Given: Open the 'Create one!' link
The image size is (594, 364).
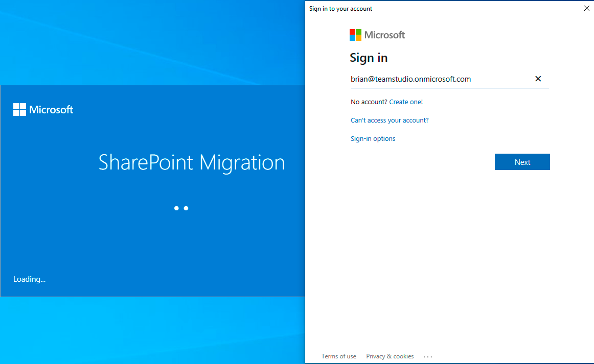Looking at the screenshot, I should 406,102.
